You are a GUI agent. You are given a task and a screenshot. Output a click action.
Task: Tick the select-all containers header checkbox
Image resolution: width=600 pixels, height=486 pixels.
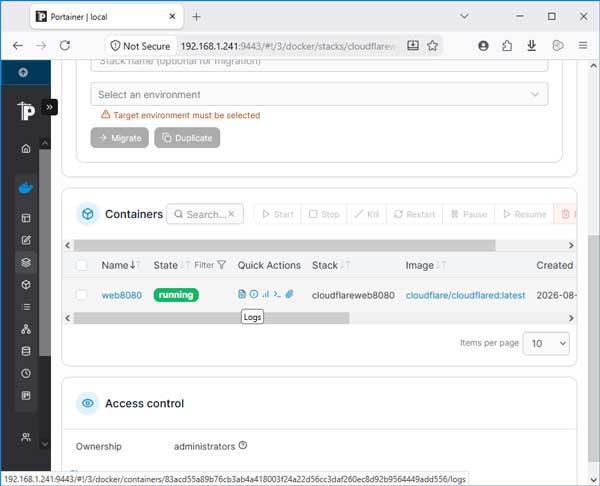click(x=82, y=265)
